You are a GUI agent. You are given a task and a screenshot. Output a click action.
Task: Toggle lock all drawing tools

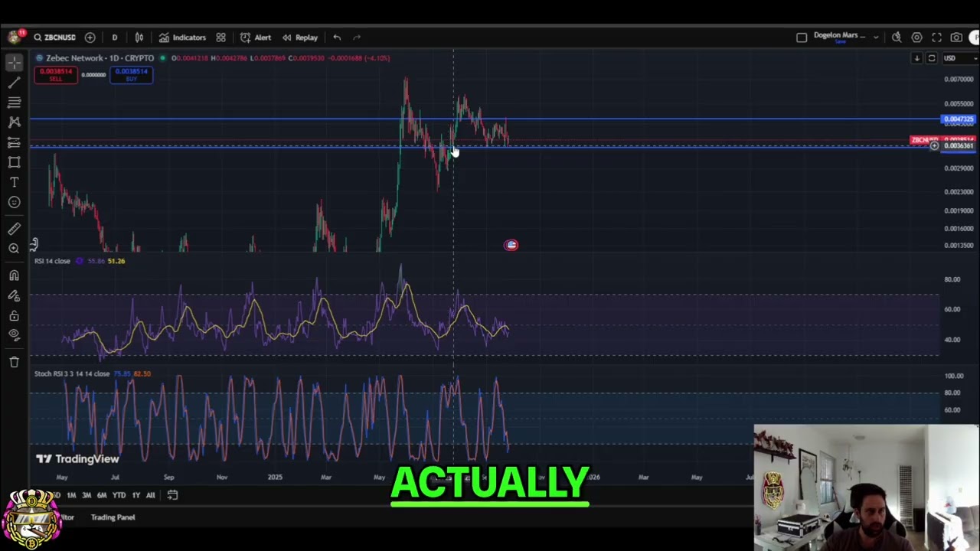point(14,315)
